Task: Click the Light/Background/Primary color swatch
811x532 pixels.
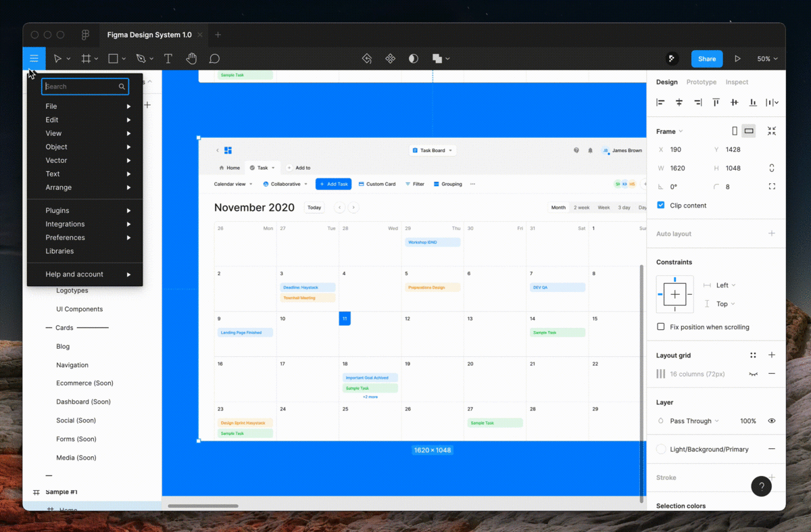Action: (661, 450)
